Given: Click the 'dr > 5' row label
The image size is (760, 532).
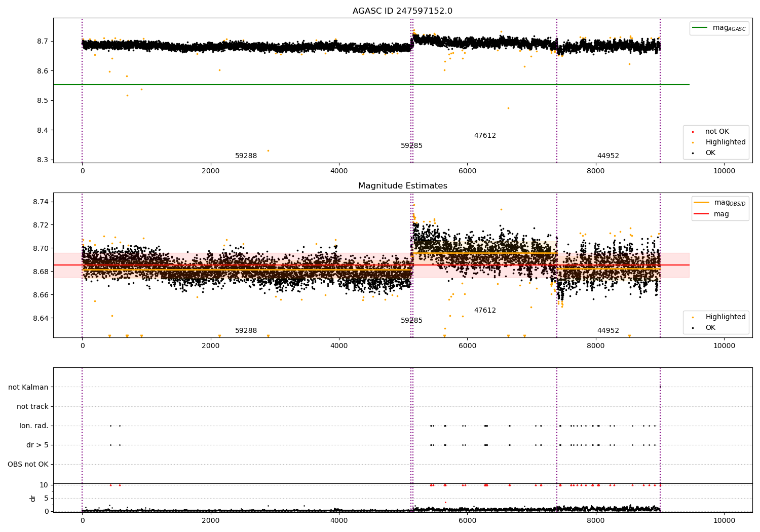Looking at the screenshot, I should [37, 445].
